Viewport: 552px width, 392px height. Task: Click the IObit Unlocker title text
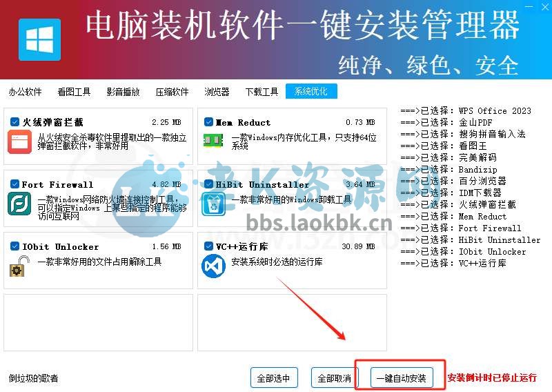(x=60, y=246)
